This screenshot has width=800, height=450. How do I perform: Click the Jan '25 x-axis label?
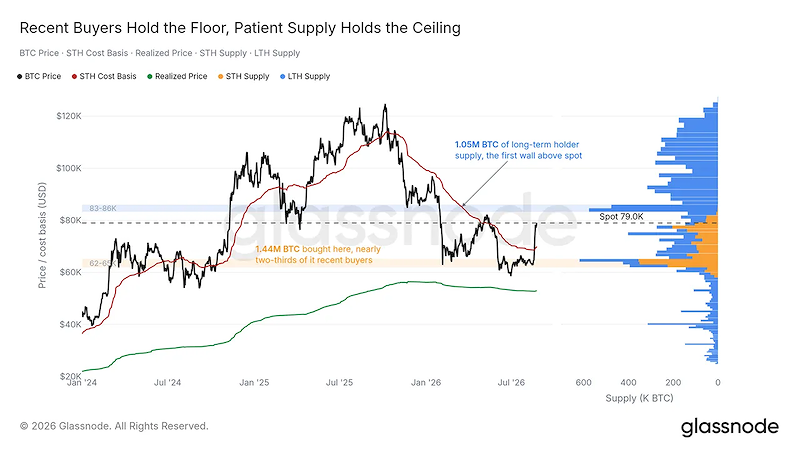(x=254, y=382)
